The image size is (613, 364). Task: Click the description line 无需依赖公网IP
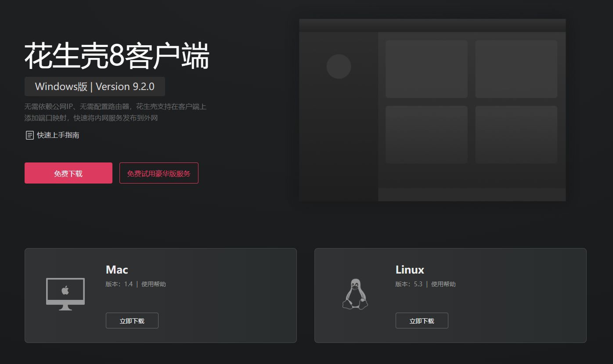pos(115,107)
